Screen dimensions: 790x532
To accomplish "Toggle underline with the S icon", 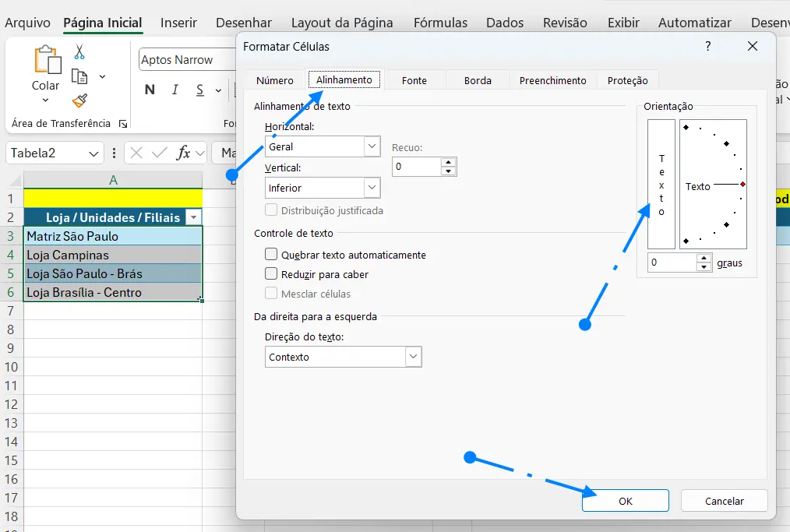I will (199, 90).
